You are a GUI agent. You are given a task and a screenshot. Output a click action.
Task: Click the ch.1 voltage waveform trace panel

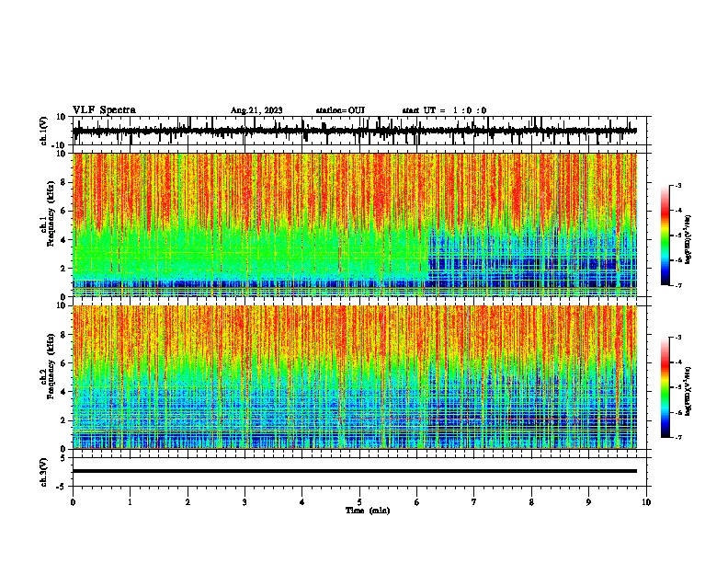pyautogui.click(x=359, y=131)
